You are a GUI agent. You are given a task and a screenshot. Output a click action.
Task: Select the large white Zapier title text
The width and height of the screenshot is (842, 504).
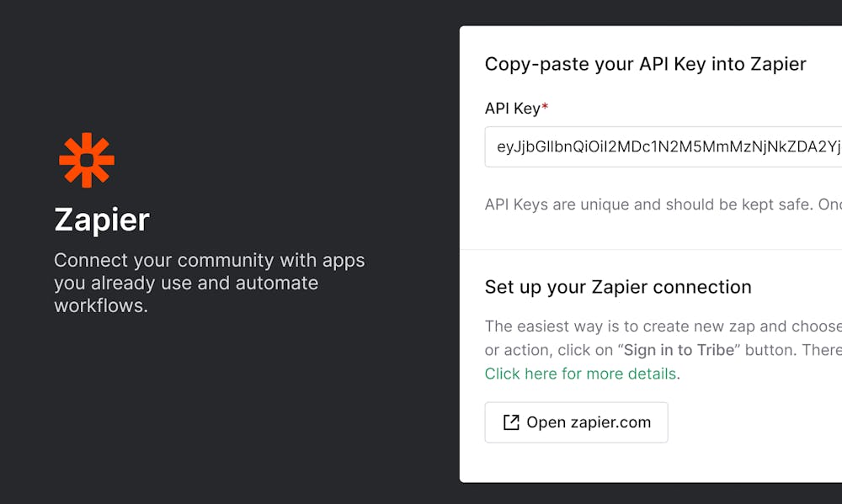point(102,220)
